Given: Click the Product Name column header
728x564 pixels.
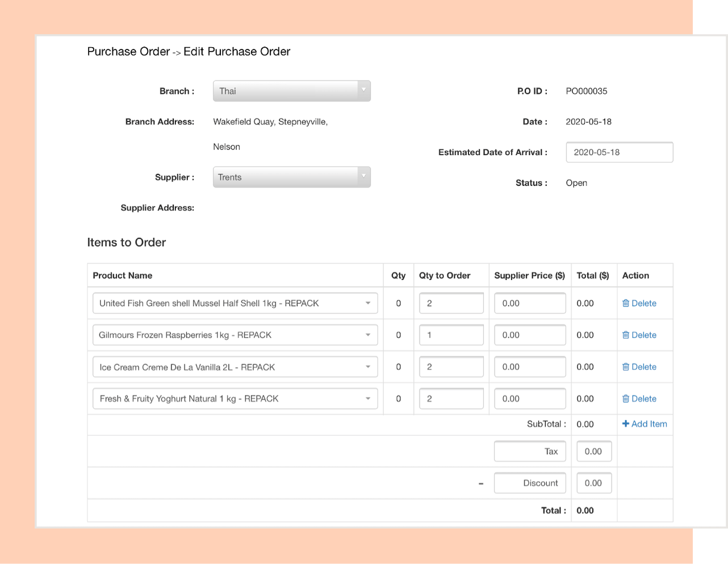Looking at the screenshot, I should (123, 275).
